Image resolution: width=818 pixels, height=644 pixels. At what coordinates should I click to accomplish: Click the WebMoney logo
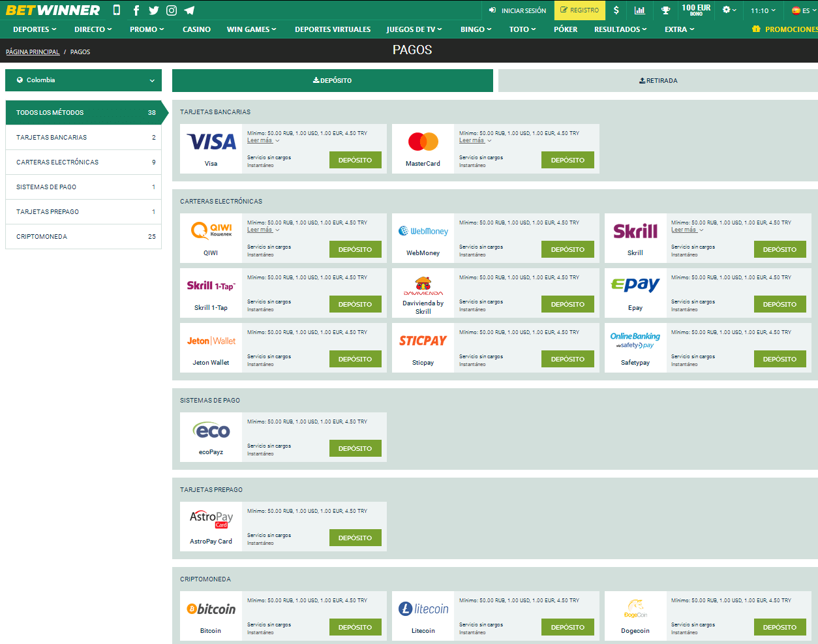click(423, 231)
